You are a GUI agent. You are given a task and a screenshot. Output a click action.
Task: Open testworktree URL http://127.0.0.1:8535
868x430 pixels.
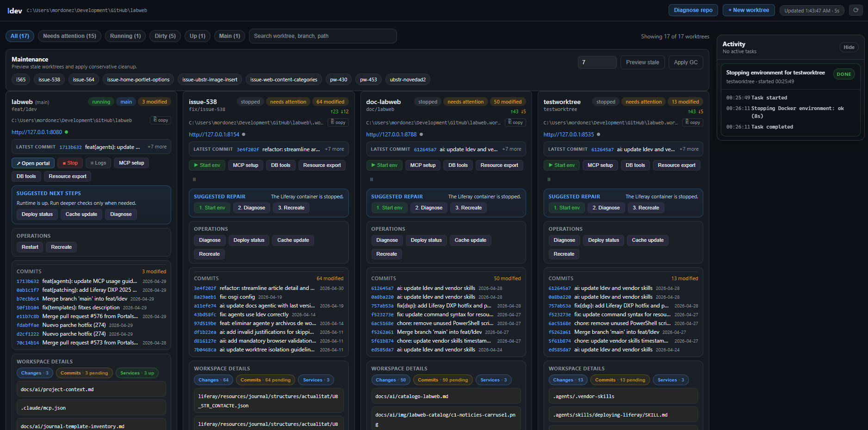point(568,135)
